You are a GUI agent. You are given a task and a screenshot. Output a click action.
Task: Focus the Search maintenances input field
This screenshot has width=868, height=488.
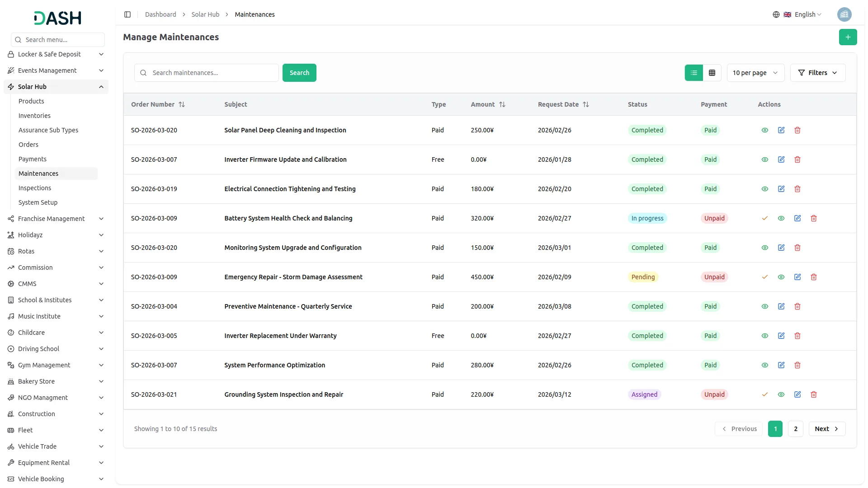212,73
